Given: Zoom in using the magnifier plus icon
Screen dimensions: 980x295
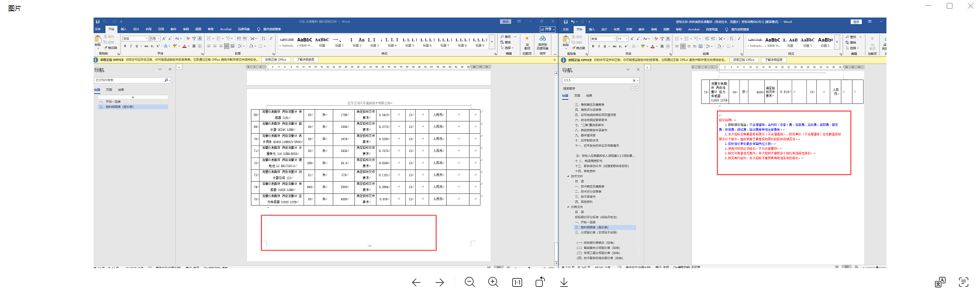Looking at the screenshot, I should 494,282.
